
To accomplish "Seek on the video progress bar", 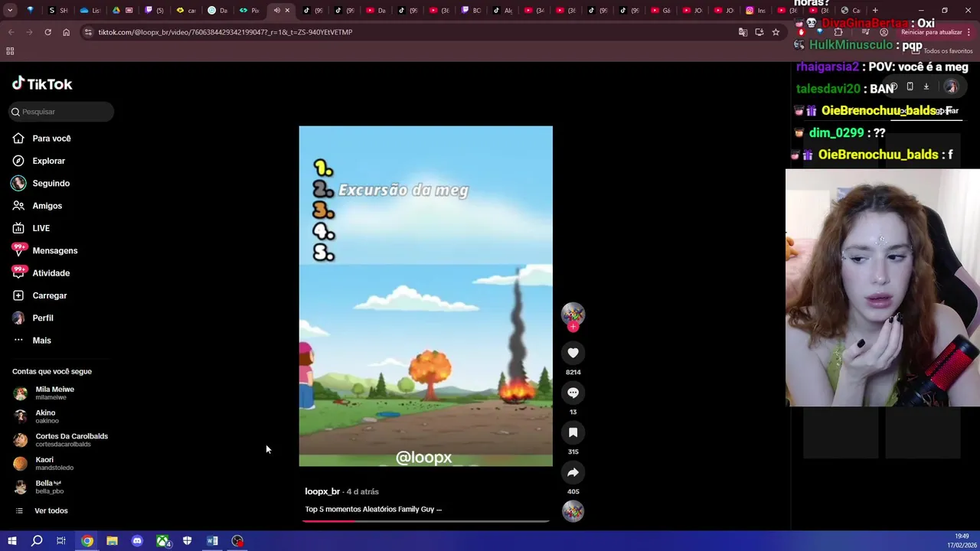I will tap(426, 521).
